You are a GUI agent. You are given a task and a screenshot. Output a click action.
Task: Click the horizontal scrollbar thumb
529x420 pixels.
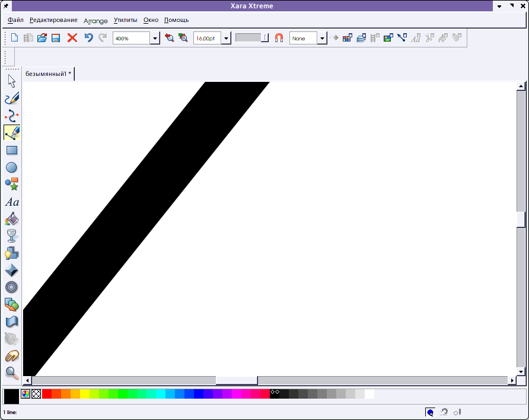(x=237, y=380)
